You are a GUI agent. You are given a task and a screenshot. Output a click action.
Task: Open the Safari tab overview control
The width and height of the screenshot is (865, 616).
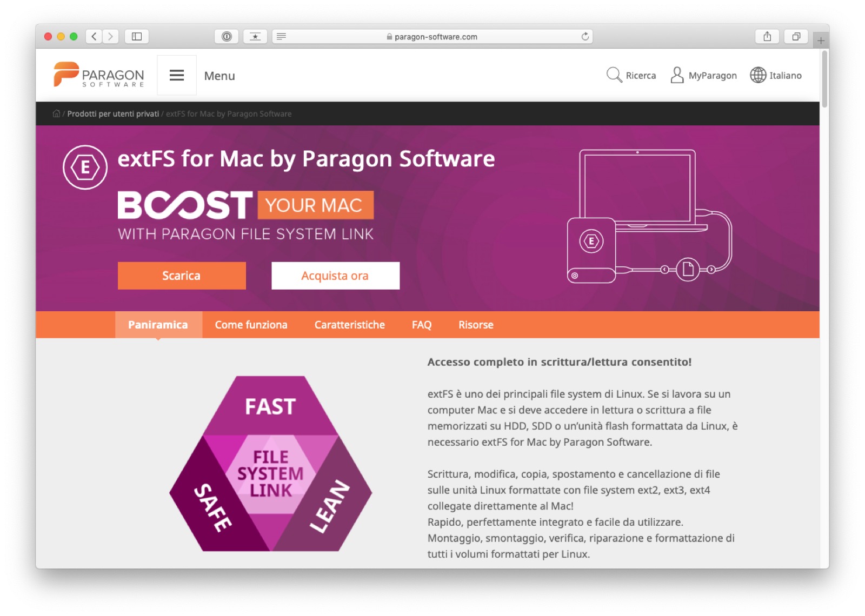tap(795, 37)
